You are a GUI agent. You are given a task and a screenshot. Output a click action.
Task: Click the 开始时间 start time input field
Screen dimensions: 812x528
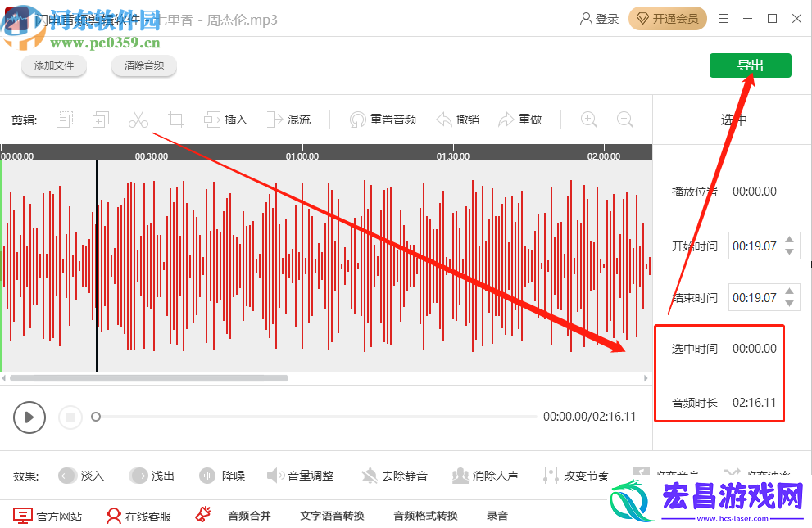point(764,246)
